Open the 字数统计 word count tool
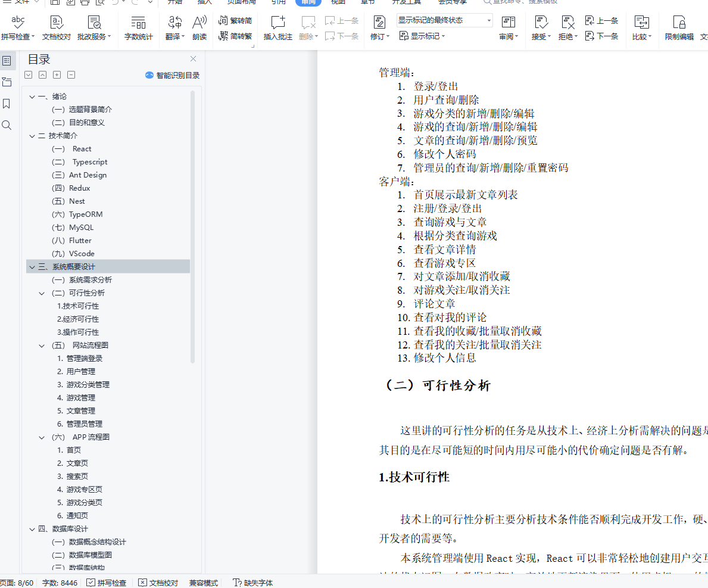Screen dimensions: 708x588 [x=138, y=27]
